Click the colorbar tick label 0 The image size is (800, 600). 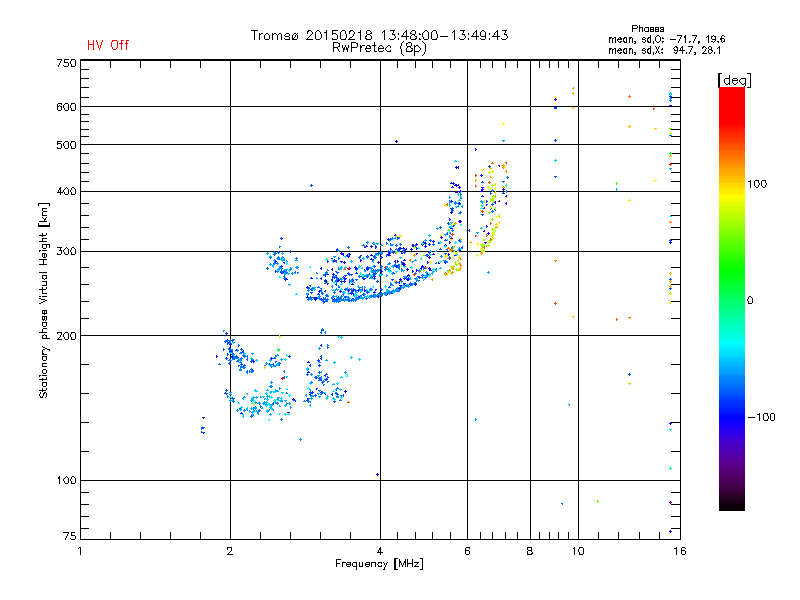[750, 300]
